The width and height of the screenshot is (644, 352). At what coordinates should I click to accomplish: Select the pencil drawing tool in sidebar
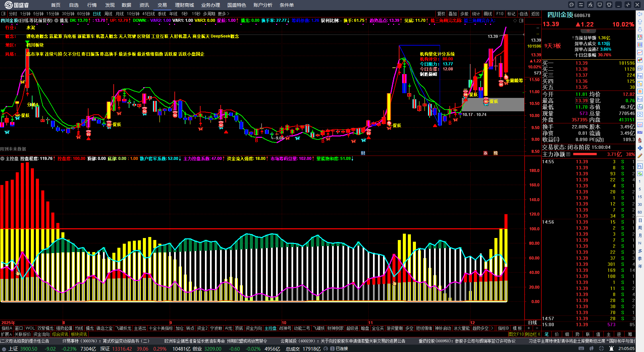coord(640,156)
